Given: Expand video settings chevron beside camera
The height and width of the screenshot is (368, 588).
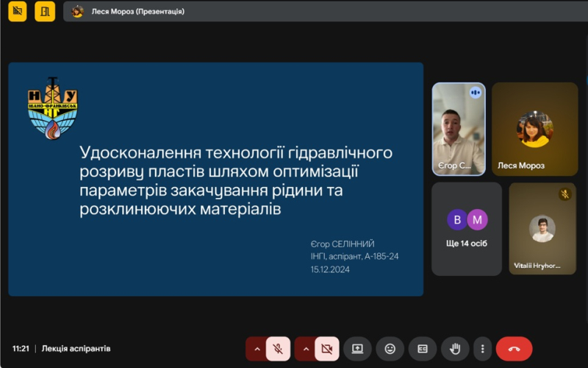Looking at the screenshot, I should click(306, 349).
